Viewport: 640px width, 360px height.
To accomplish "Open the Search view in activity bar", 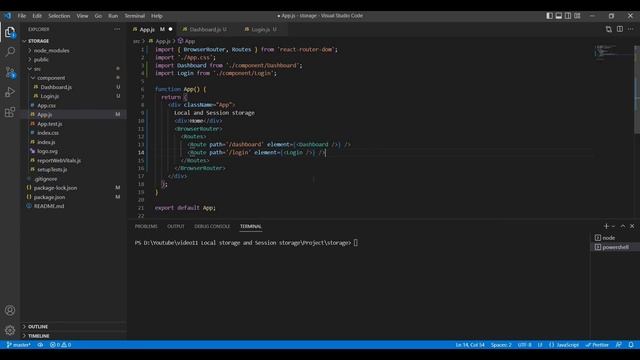I will pos(10,51).
